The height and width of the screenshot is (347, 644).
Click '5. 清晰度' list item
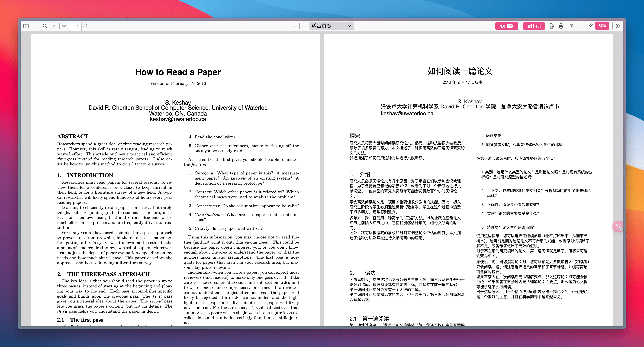pos(508,227)
